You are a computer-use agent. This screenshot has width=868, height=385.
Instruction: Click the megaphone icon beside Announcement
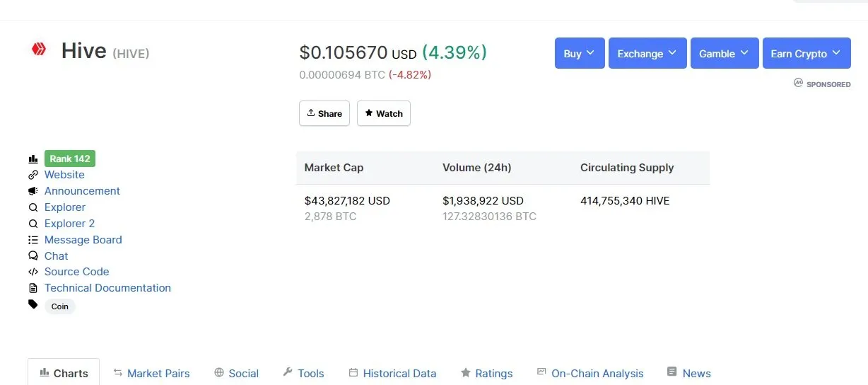tap(33, 191)
